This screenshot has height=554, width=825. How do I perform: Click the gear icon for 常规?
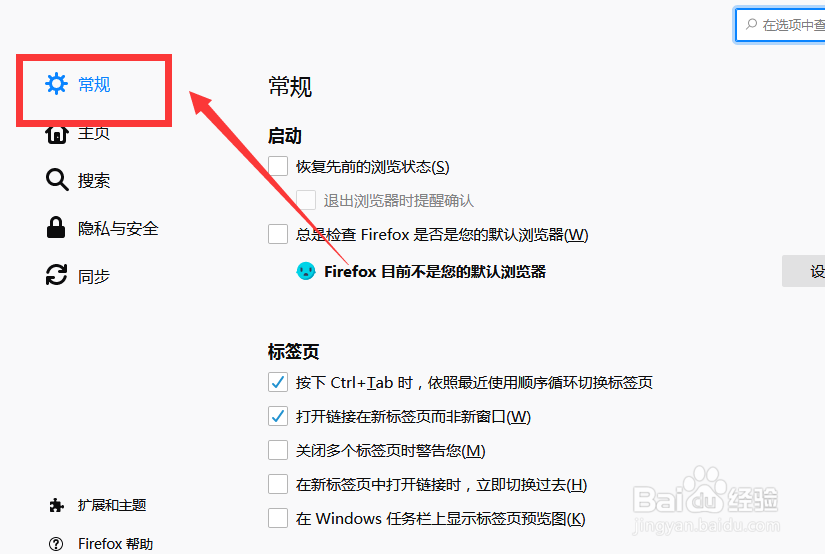(56, 84)
